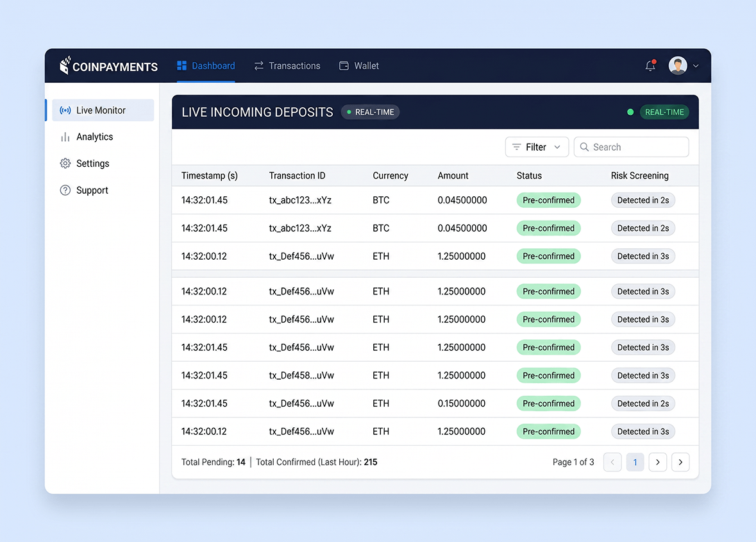Open the Wallet tab
This screenshot has height=542, width=756.
tap(358, 65)
